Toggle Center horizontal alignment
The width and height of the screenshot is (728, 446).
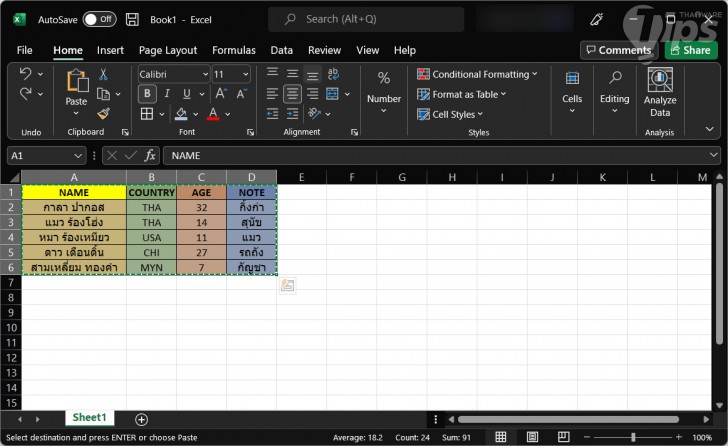292,94
